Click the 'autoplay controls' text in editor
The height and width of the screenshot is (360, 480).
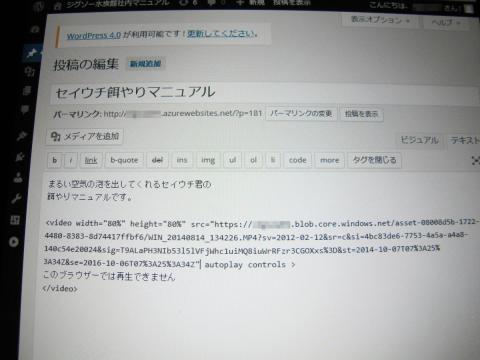click(x=245, y=265)
